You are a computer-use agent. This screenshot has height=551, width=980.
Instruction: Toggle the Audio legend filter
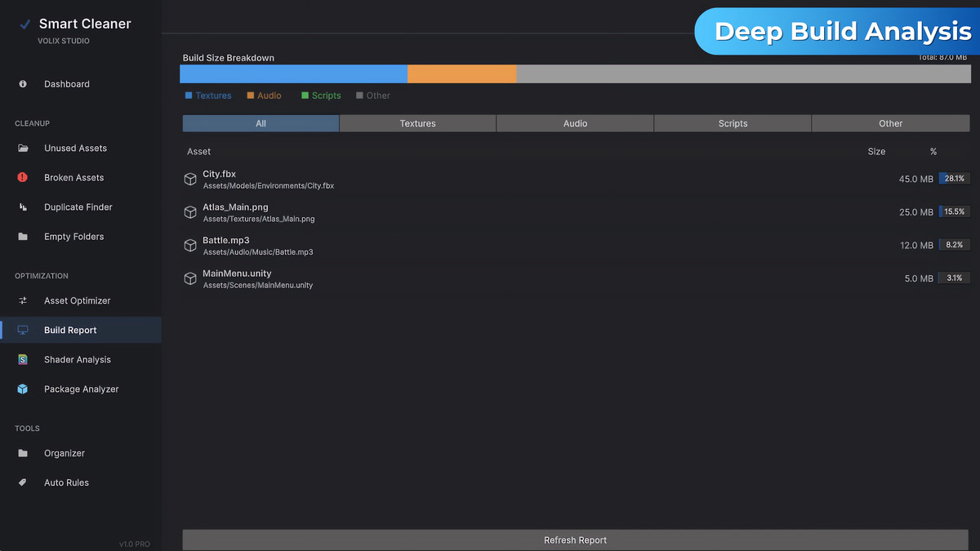[264, 96]
